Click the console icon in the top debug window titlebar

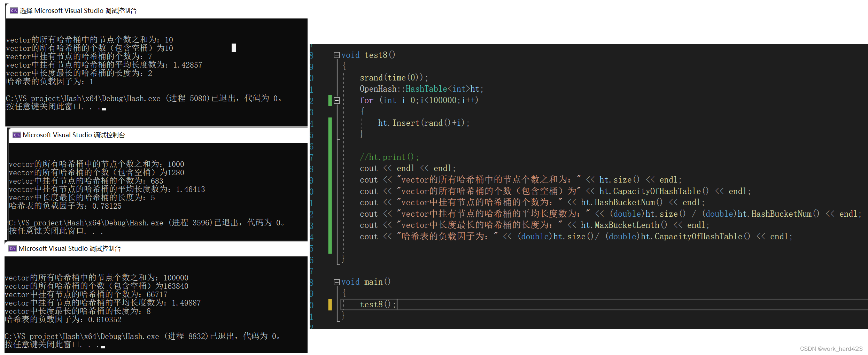click(14, 10)
